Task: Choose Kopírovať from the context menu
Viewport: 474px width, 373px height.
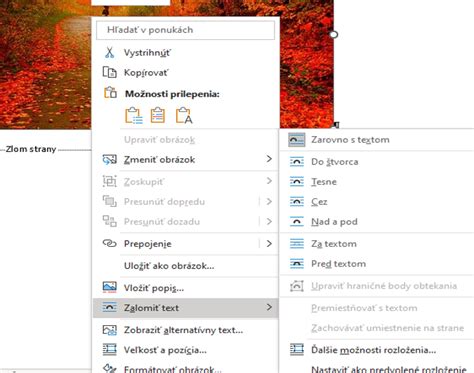Action: [146, 73]
